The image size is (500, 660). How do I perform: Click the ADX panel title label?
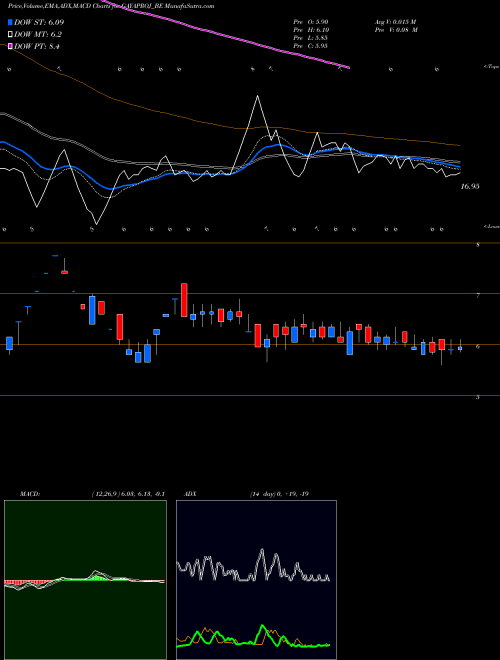point(190,494)
